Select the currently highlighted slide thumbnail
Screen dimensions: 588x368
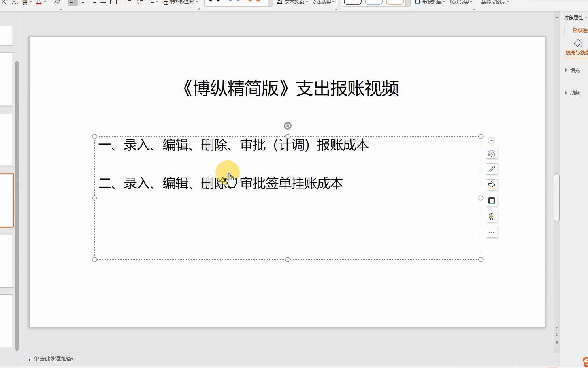tap(6, 200)
